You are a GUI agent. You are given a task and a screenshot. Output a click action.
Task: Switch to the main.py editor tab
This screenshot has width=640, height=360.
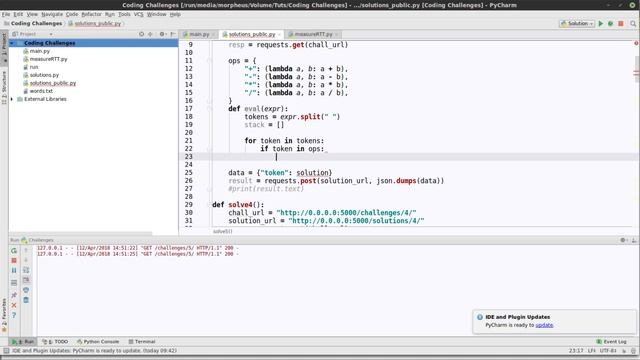tap(199, 34)
